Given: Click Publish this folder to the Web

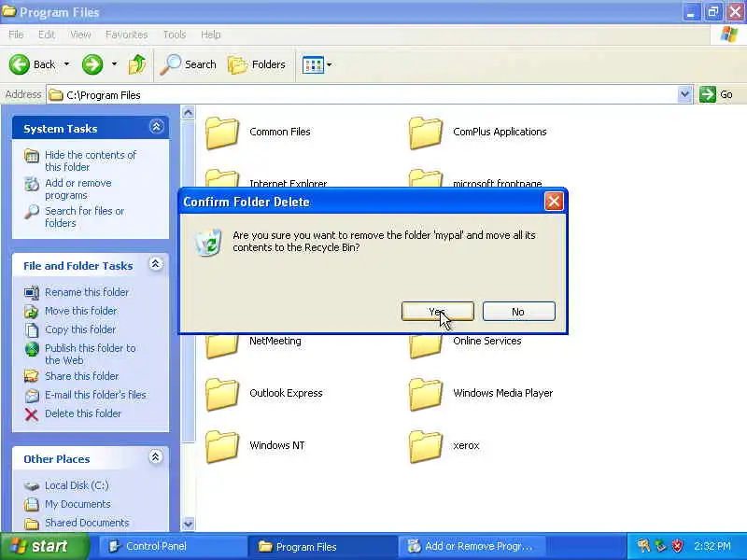Looking at the screenshot, I should 91,355.
